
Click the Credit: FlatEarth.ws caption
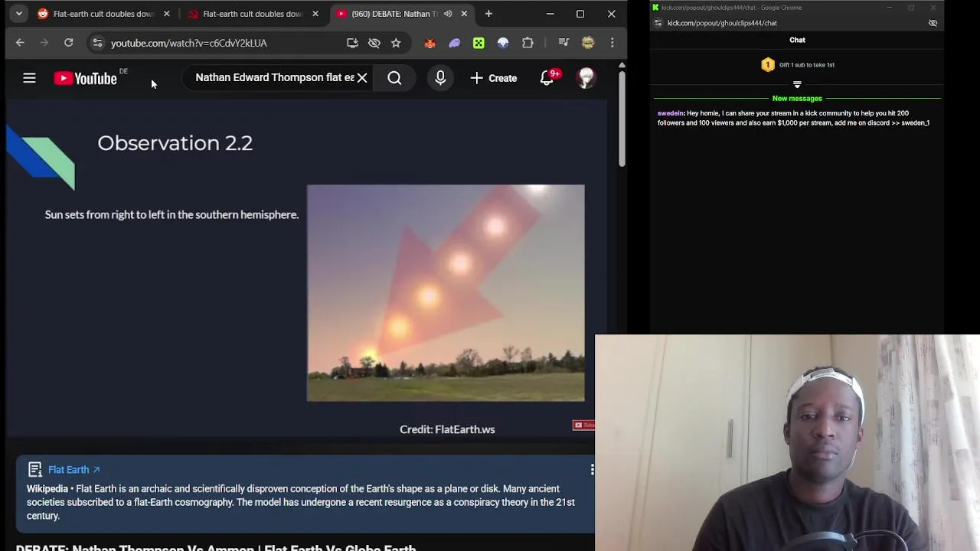447,429
